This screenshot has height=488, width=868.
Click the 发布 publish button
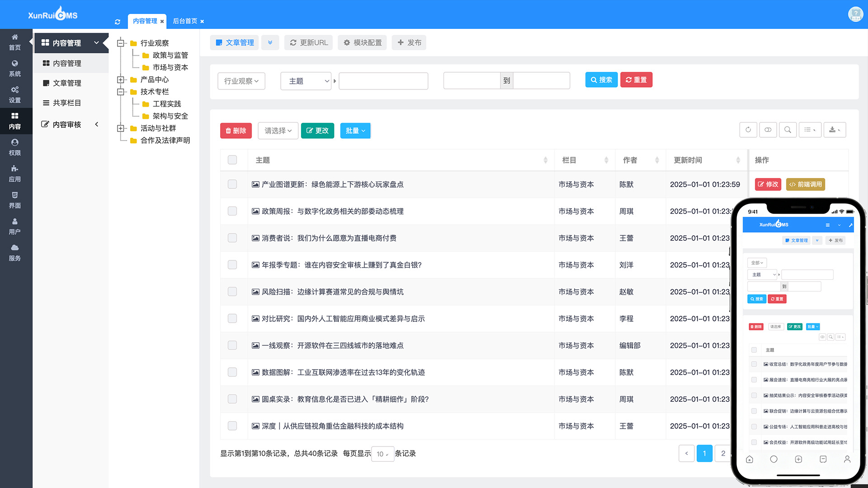pyautogui.click(x=409, y=42)
